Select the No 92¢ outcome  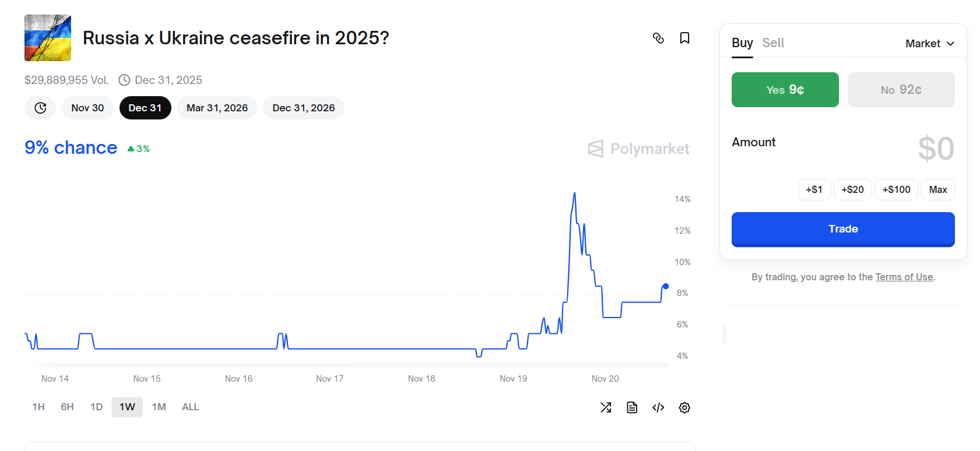point(901,90)
